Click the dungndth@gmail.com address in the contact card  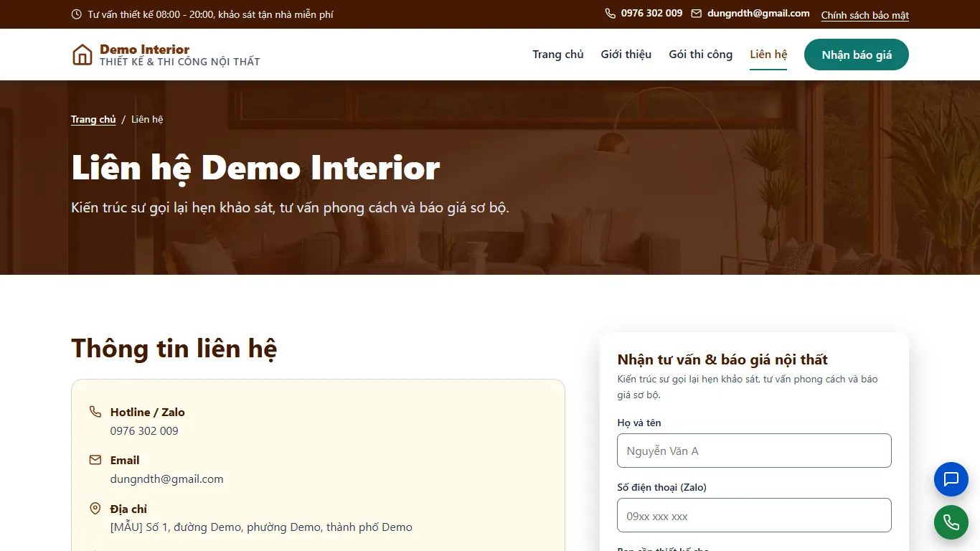tap(167, 479)
